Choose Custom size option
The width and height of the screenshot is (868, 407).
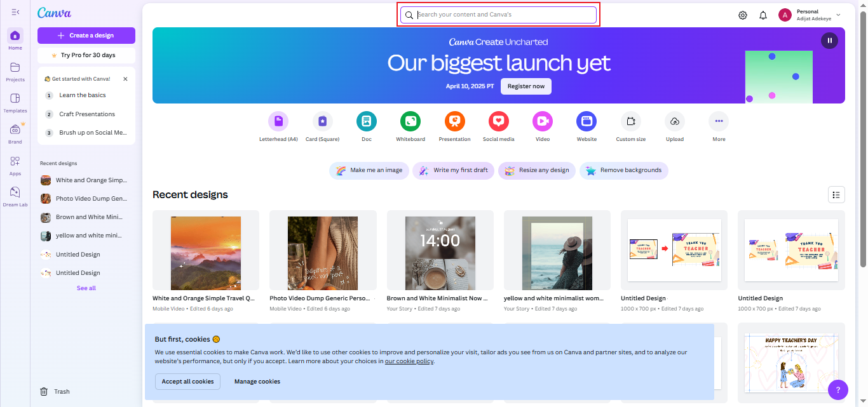(631, 127)
